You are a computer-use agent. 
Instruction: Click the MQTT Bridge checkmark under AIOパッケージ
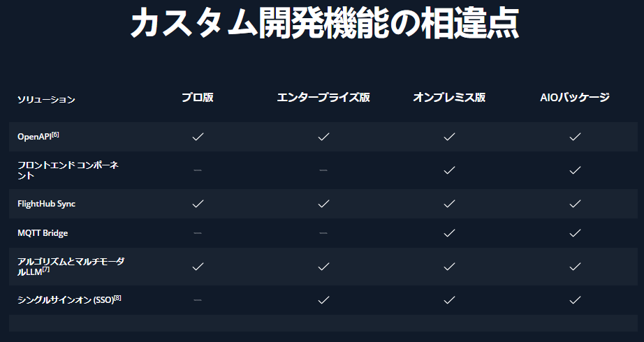point(575,233)
